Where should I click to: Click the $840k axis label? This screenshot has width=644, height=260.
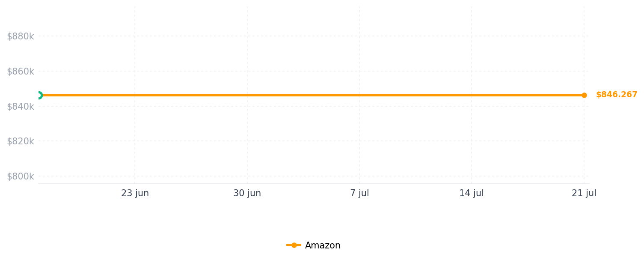point(20,106)
